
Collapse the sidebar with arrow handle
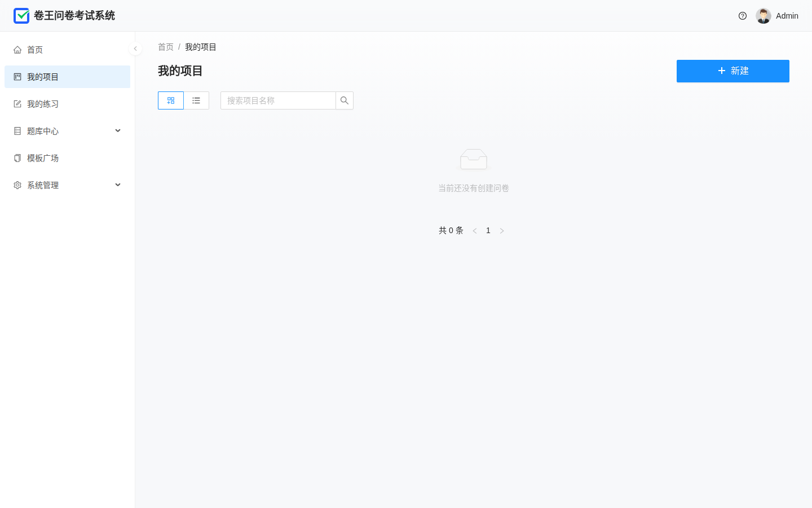coord(135,49)
